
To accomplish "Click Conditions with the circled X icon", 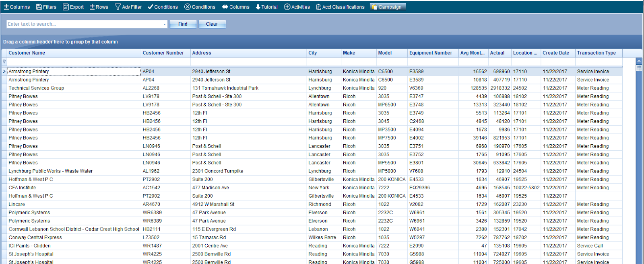I will (x=200, y=7).
